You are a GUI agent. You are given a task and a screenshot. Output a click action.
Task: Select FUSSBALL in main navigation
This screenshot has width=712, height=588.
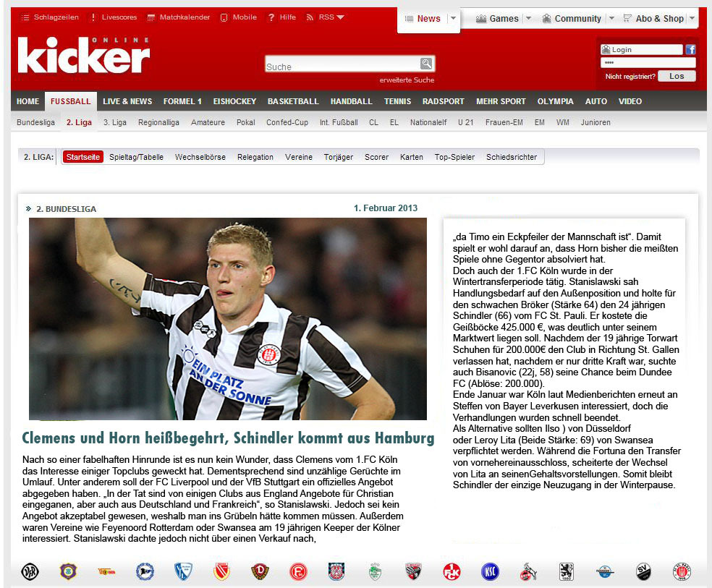tap(70, 101)
